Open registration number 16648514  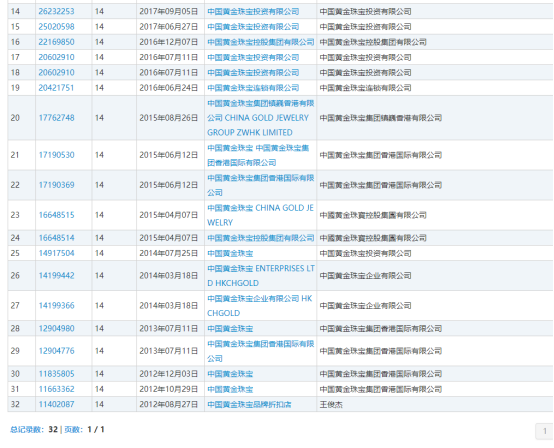56,238
